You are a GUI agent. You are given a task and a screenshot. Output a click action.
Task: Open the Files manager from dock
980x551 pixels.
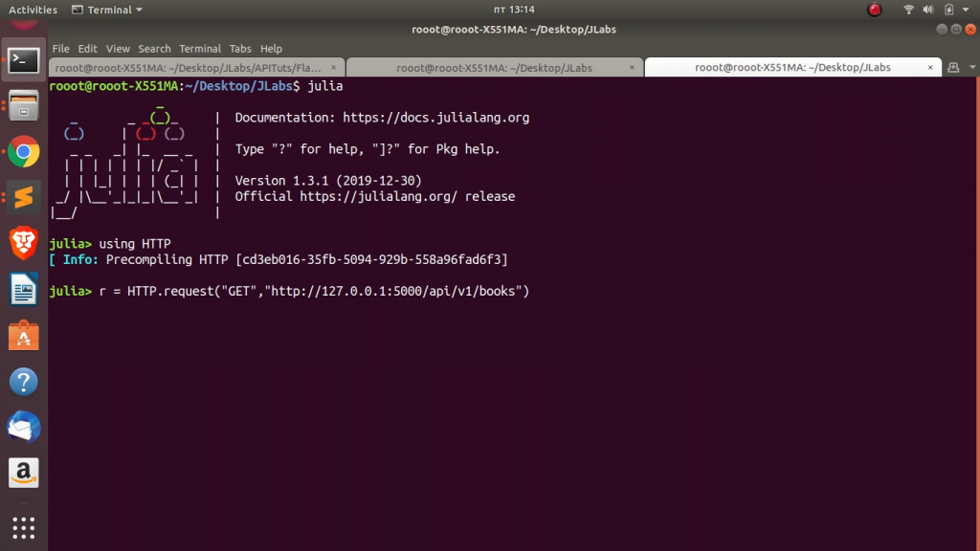click(24, 105)
